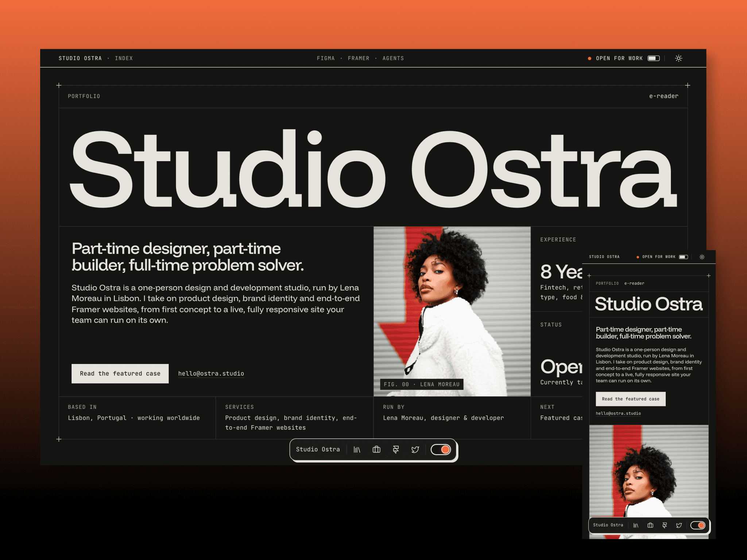Viewport: 747px width, 560px height.
Task: Open the briefcase icon in desktop dock
Action: tap(376, 450)
